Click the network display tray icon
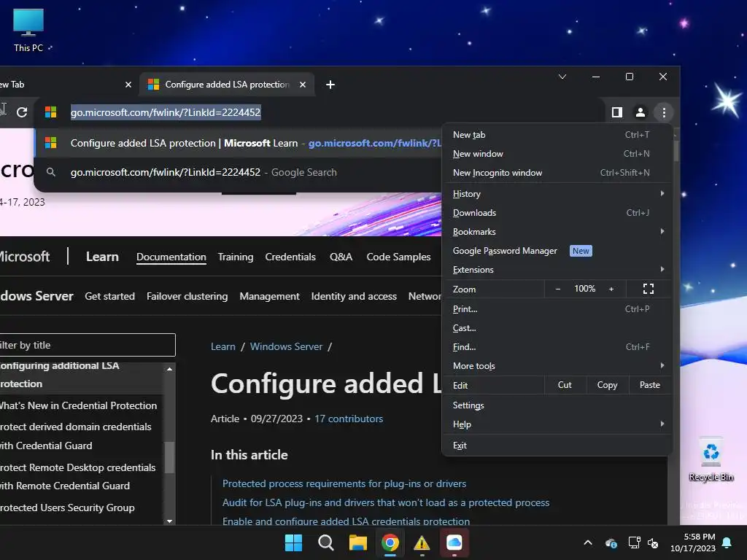Image resolution: width=747 pixels, height=560 pixels. (634, 542)
